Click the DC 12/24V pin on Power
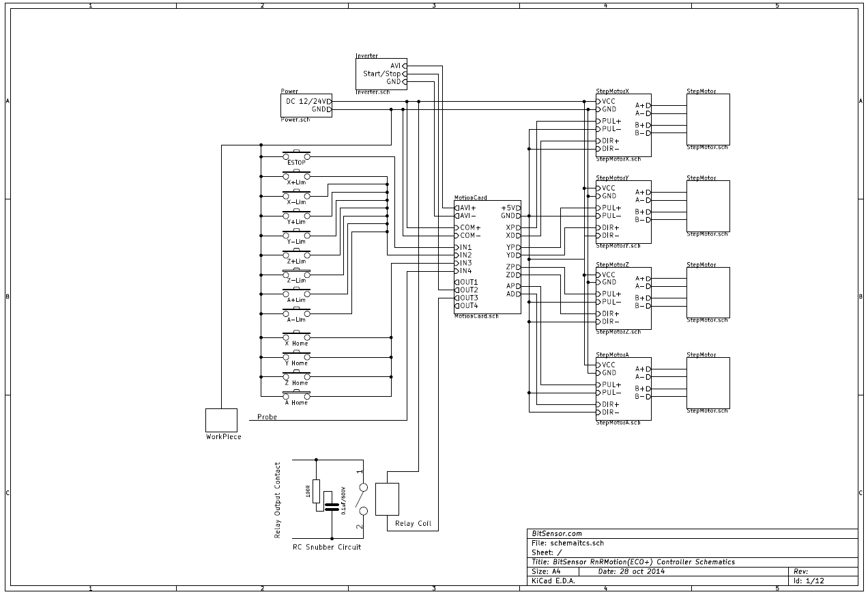Image resolution: width=868 pixels, height=601 pixels. tap(308, 101)
